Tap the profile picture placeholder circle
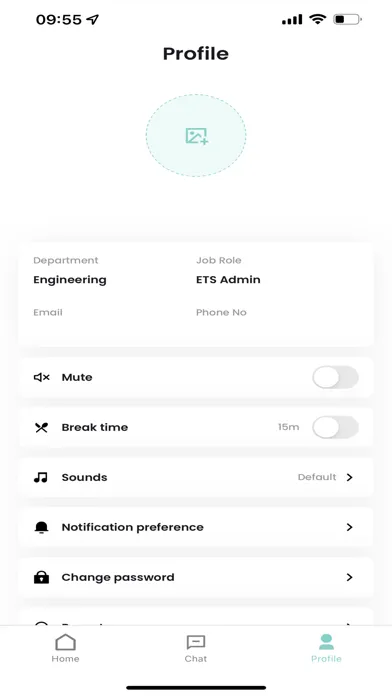 click(196, 135)
